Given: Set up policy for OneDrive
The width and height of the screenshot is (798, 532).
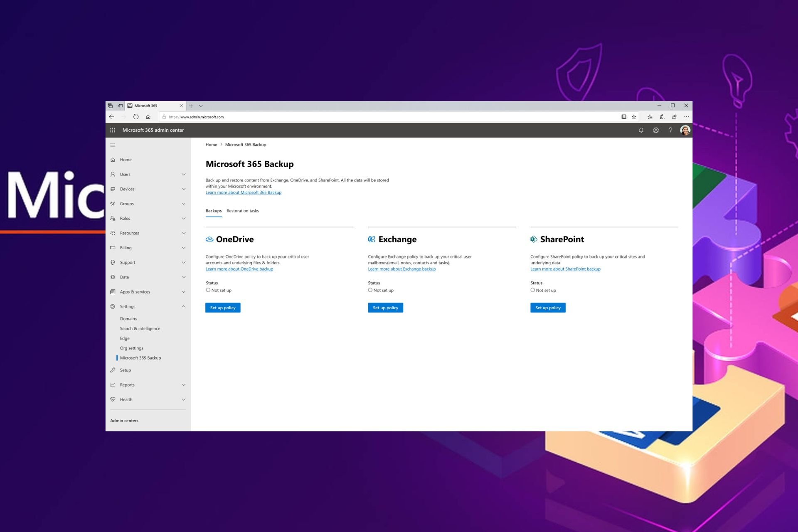Looking at the screenshot, I should (x=223, y=308).
